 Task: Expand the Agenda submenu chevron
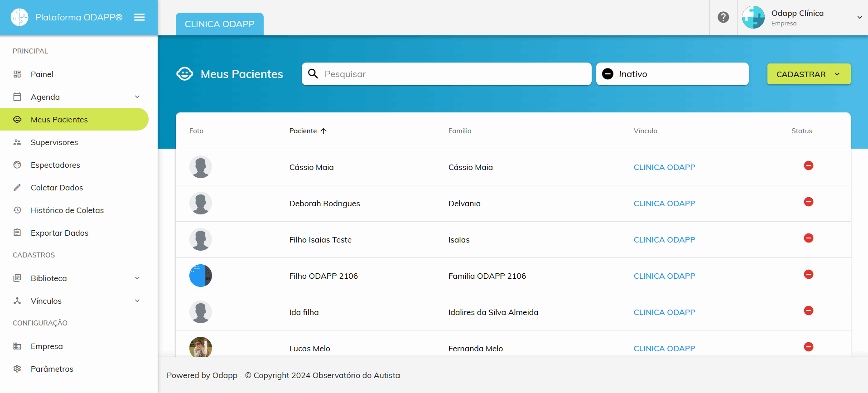pos(137,97)
